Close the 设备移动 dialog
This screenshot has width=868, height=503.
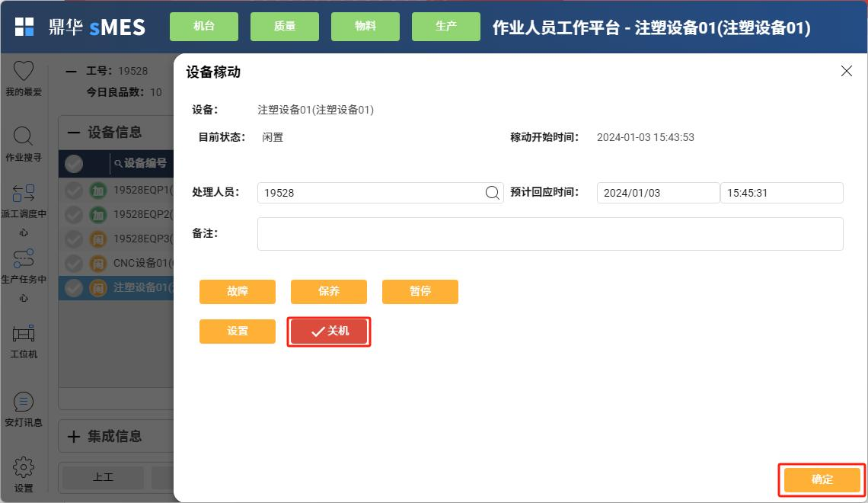[847, 71]
